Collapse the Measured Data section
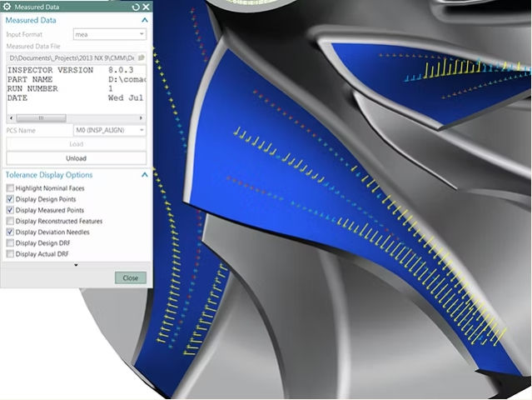532x400 pixels. 144,20
